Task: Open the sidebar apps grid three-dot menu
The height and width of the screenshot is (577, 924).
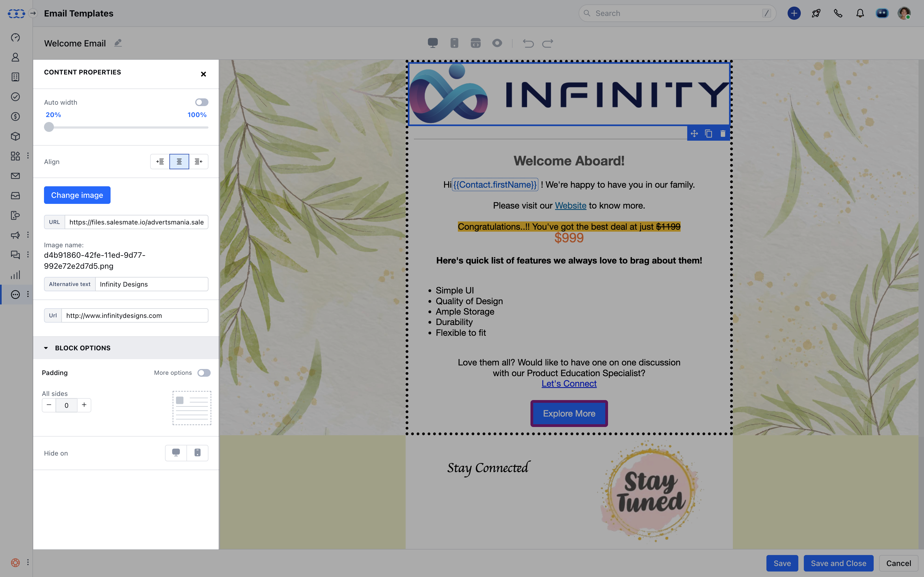Action: click(28, 155)
